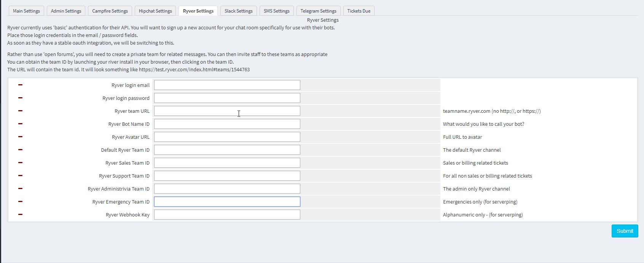Click into the Ryver team URL field

click(x=227, y=111)
